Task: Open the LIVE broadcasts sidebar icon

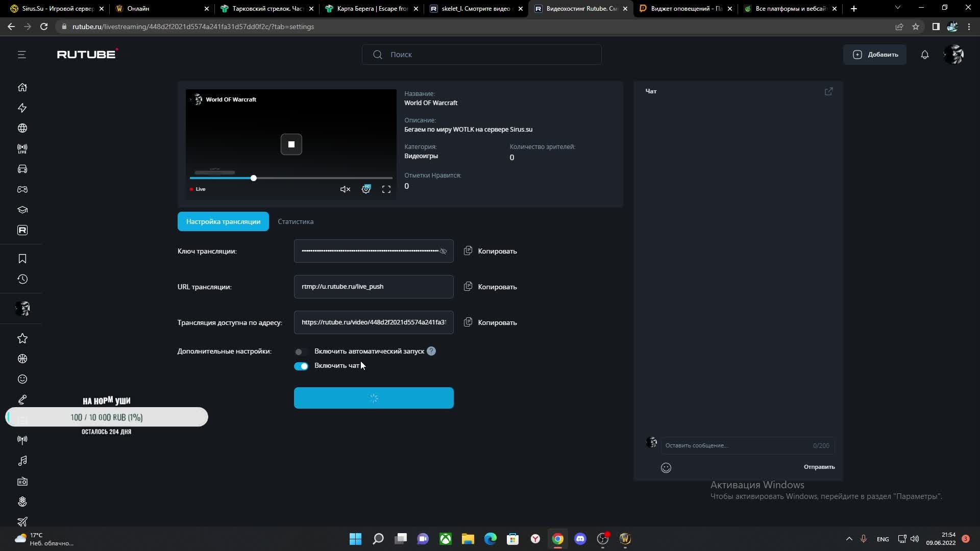Action: pos(22,148)
